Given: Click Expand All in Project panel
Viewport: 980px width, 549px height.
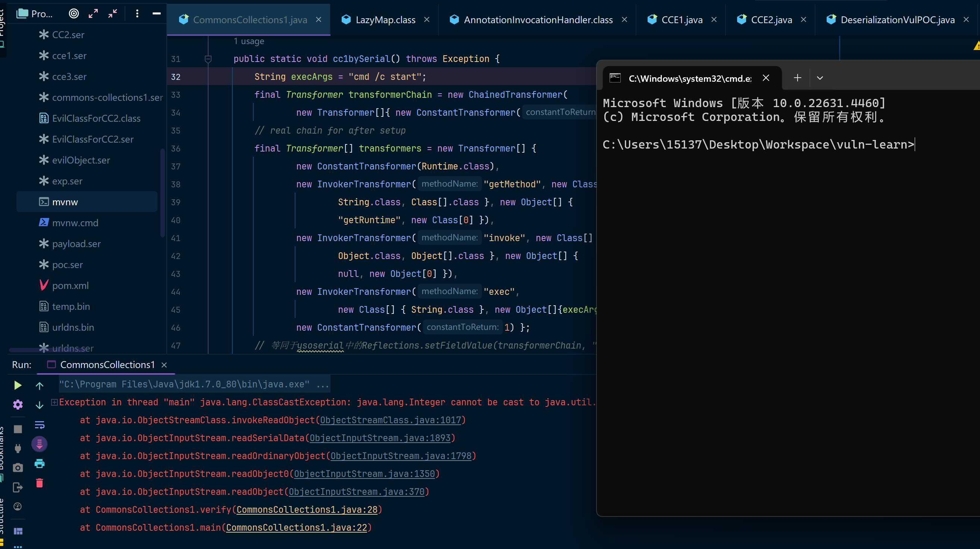Looking at the screenshot, I should tap(93, 14).
